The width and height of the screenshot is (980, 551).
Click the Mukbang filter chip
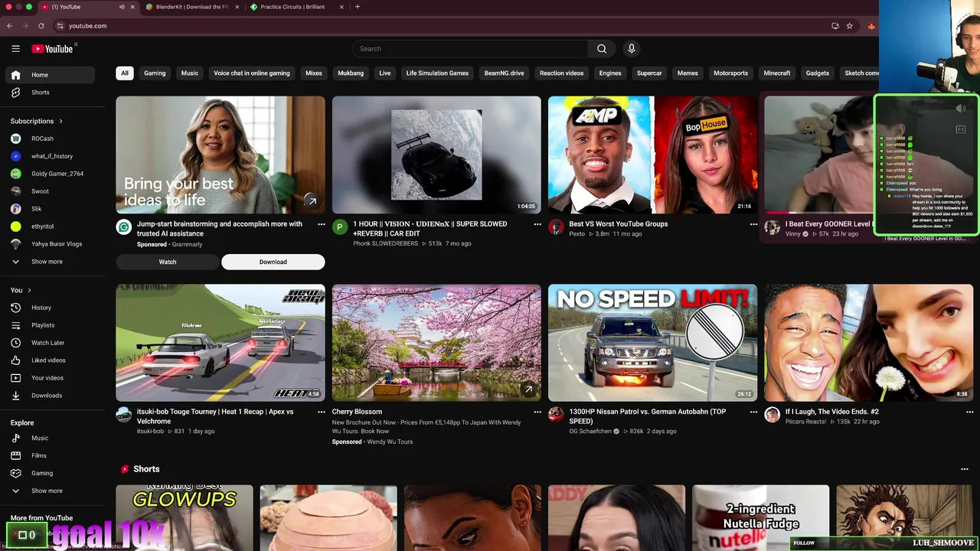click(351, 73)
